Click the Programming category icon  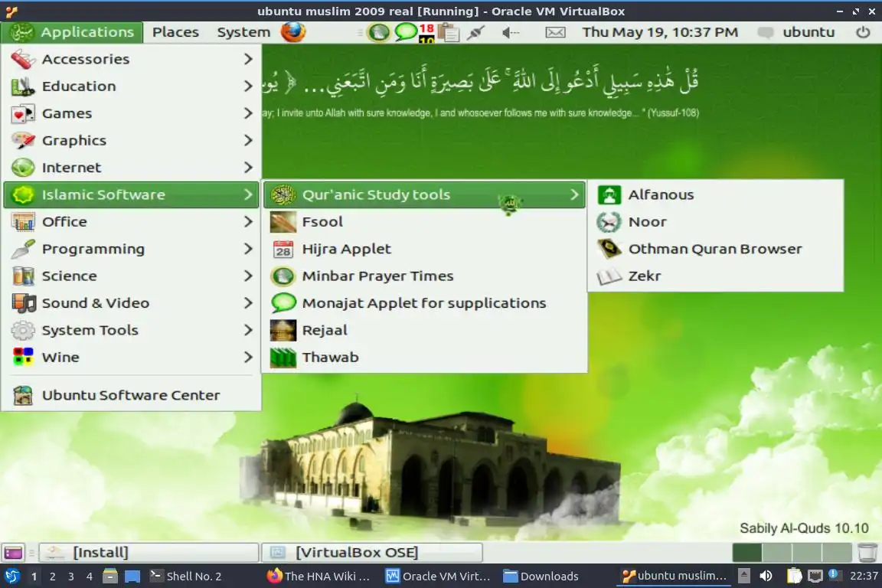pyautogui.click(x=23, y=249)
